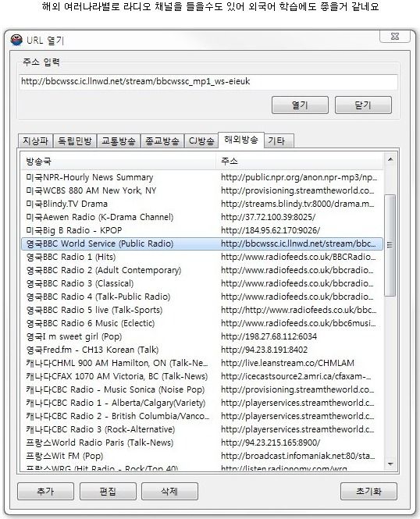Select 캐나다CBC Radio 1 - Alberta/Calgary row
The width and height of the screenshot is (420, 519).
point(202,403)
